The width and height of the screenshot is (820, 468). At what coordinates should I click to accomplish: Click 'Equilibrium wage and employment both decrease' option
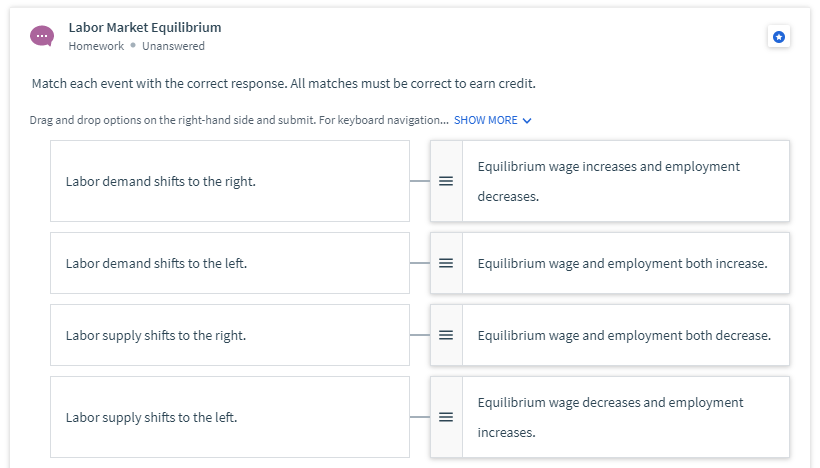click(624, 335)
